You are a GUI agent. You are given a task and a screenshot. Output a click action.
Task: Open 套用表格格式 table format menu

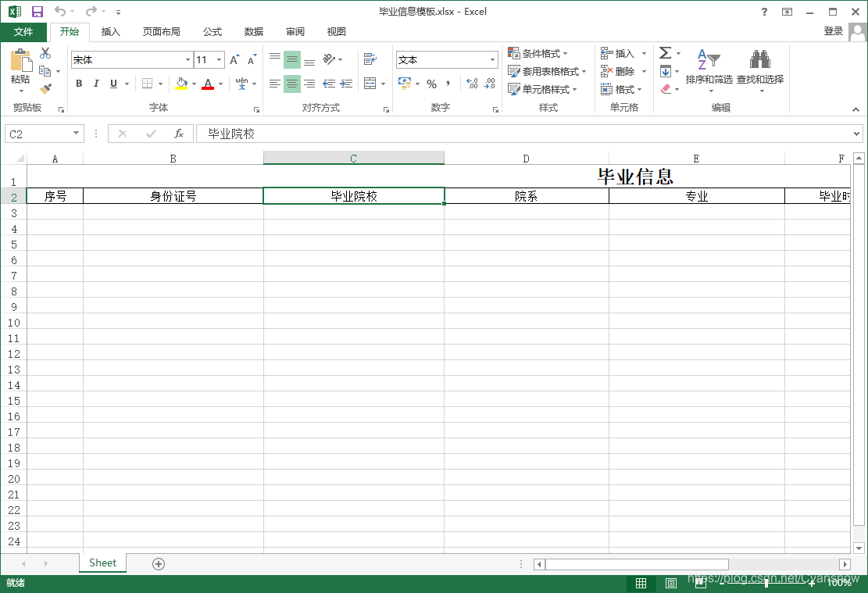[x=548, y=71]
